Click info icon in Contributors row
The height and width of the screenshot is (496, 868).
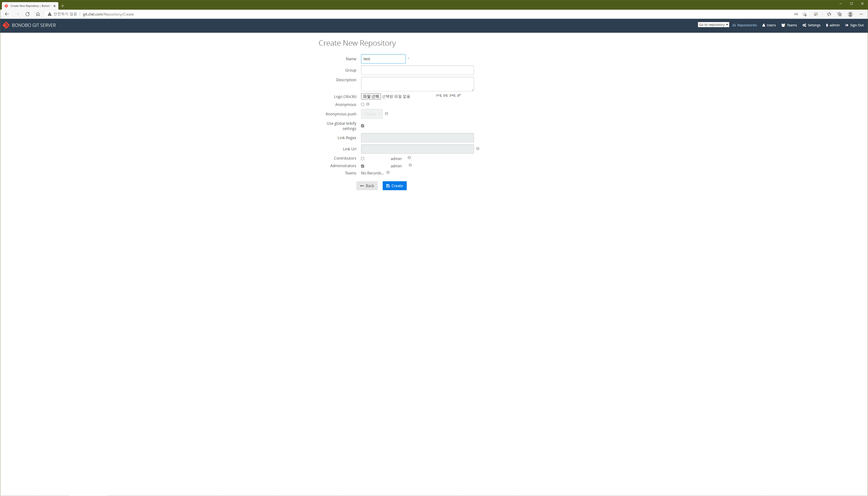point(409,158)
